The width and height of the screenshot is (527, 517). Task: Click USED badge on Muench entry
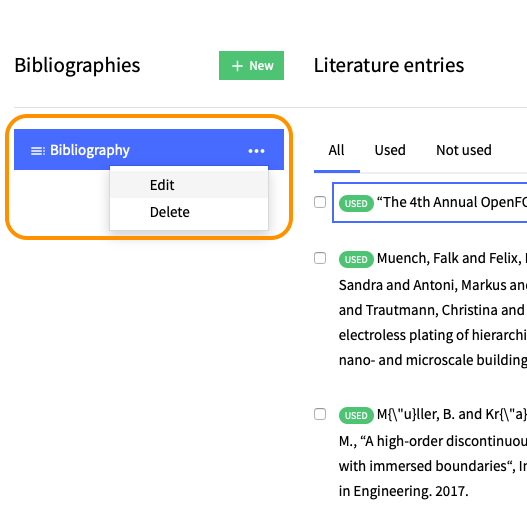pyautogui.click(x=356, y=260)
